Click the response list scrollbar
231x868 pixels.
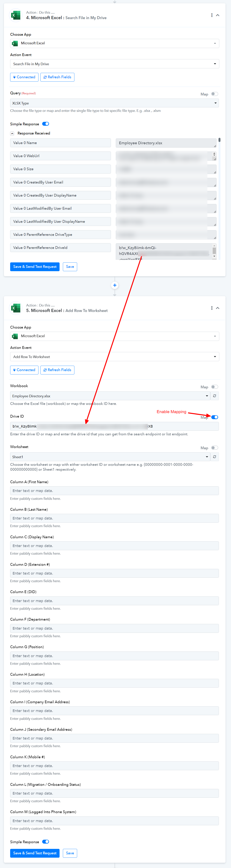[219, 140]
